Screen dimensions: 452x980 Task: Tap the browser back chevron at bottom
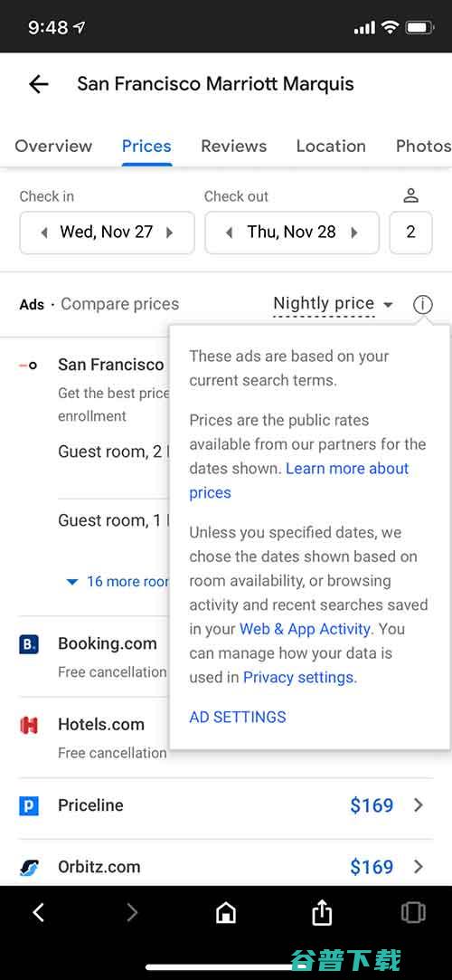click(x=39, y=913)
